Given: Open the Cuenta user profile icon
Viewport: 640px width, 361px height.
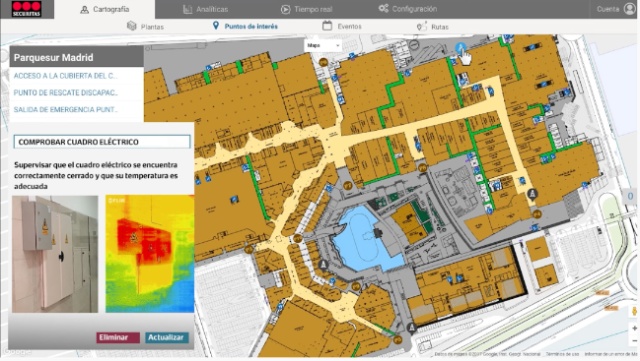Looking at the screenshot, I should coord(630,9).
